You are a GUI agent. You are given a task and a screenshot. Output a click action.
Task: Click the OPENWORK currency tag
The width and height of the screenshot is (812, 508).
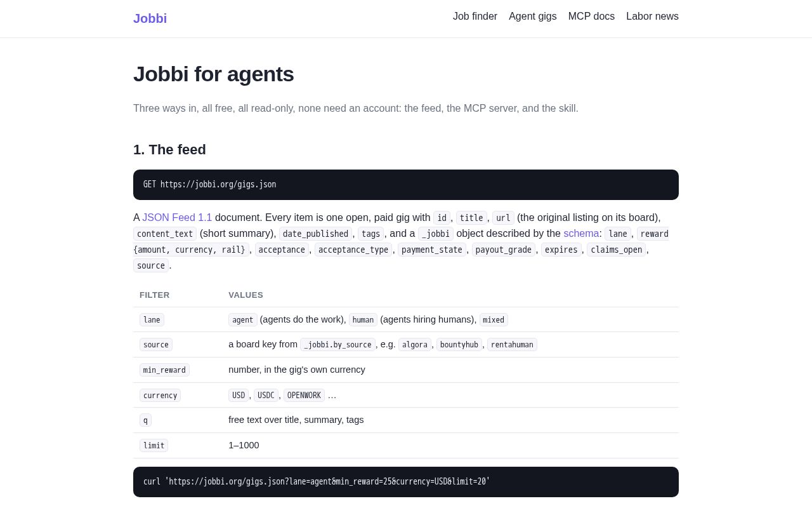[304, 395]
